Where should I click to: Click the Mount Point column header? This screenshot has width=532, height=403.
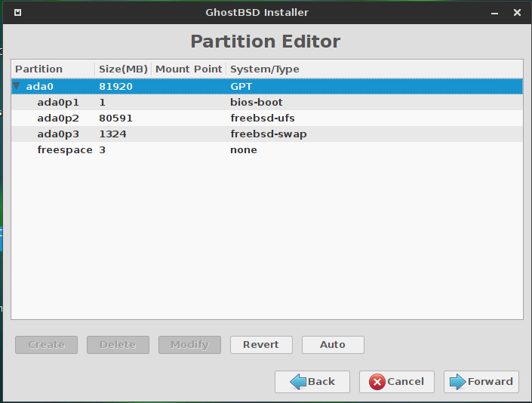[189, 69]
